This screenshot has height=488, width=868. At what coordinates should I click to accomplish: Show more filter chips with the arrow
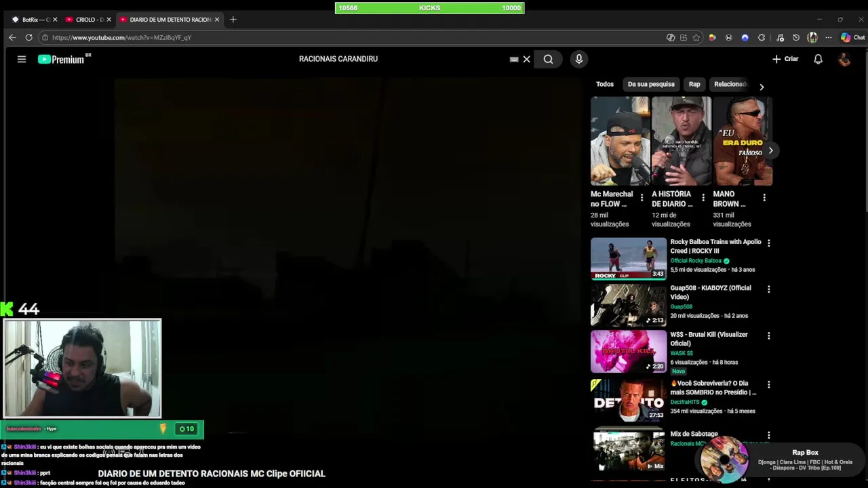coord(762,87)
